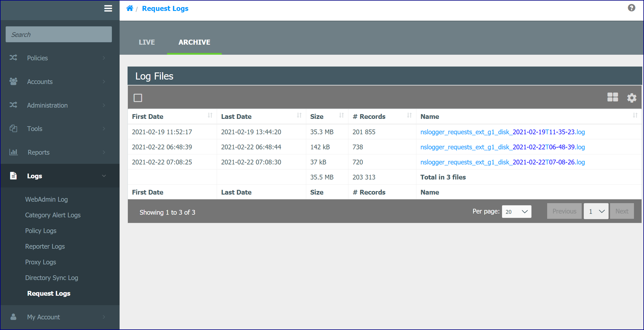Select Request Logs in sidebar

49,293
